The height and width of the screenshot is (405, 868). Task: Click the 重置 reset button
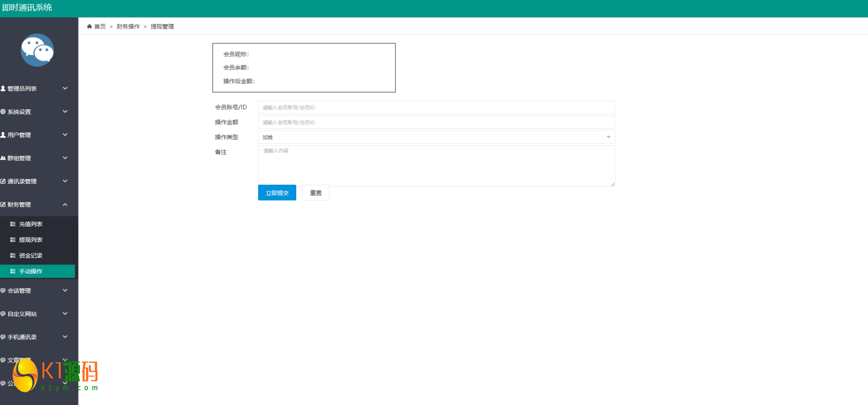tap(316, 193)
